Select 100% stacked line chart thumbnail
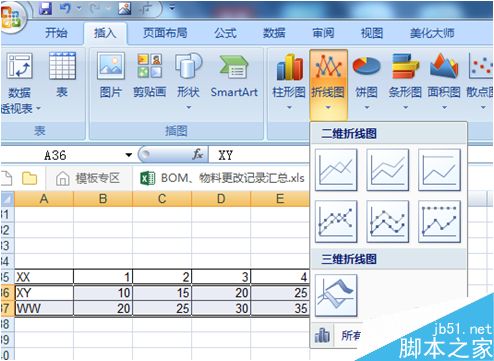494x361 pixels. tap(440, 170)
